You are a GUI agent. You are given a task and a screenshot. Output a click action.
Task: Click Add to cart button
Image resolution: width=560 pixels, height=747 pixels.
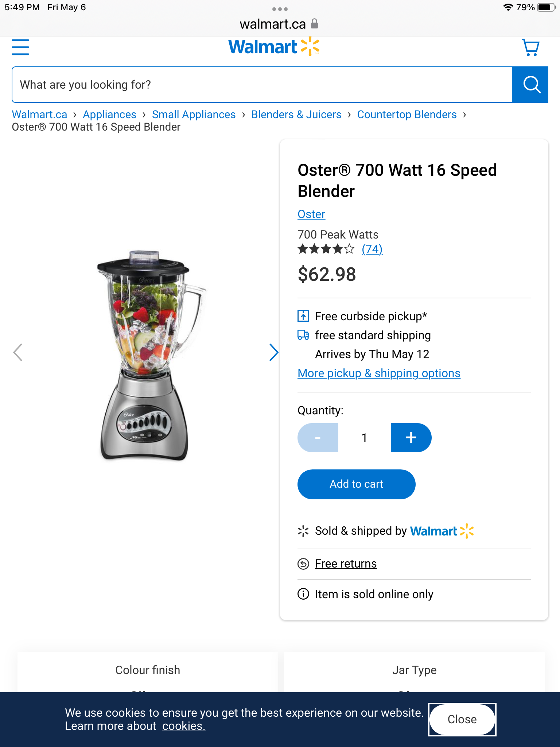pyautogui.click(x=357, y=484)
